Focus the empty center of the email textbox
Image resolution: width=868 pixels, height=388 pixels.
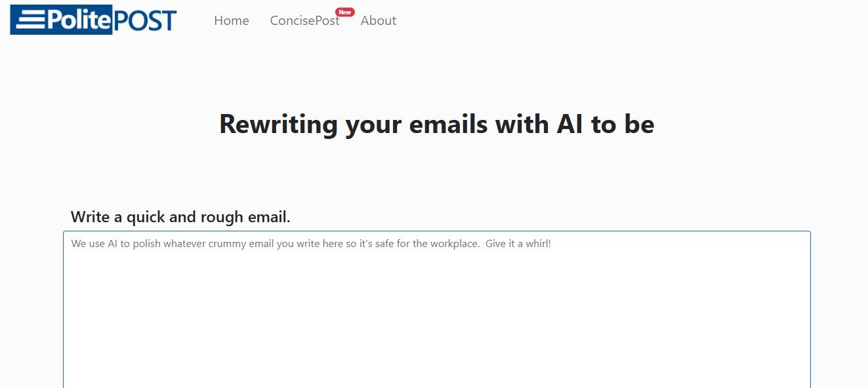437,315
